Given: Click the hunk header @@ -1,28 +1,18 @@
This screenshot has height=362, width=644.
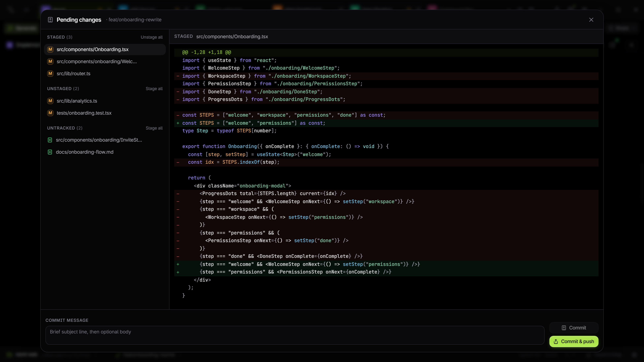Looking at the screenshot, I should coord(386,52).
